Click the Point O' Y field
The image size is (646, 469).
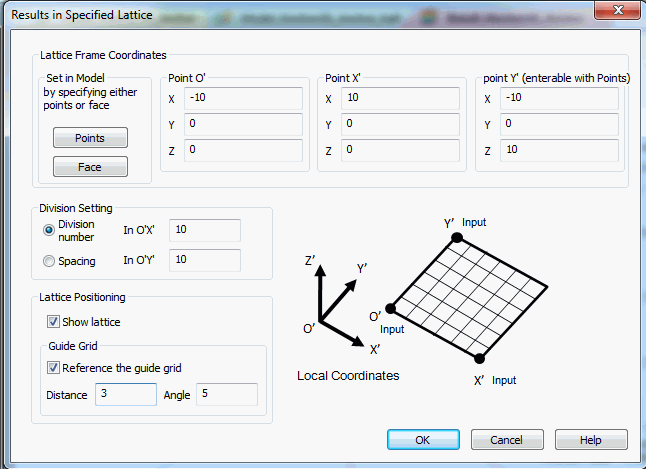point(243,124)
